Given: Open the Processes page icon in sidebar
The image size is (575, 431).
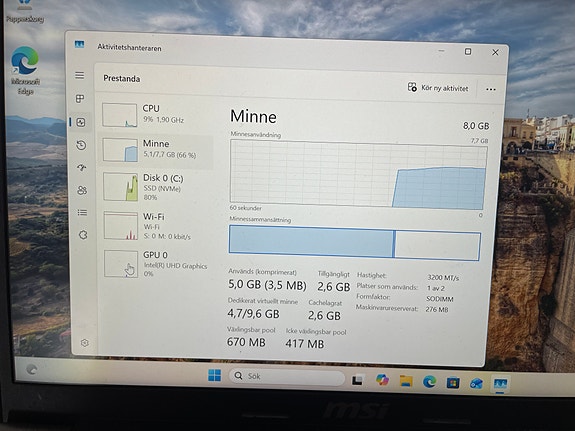Looking at the screenshot, I should pyautogui.click(x=80, y=99).
